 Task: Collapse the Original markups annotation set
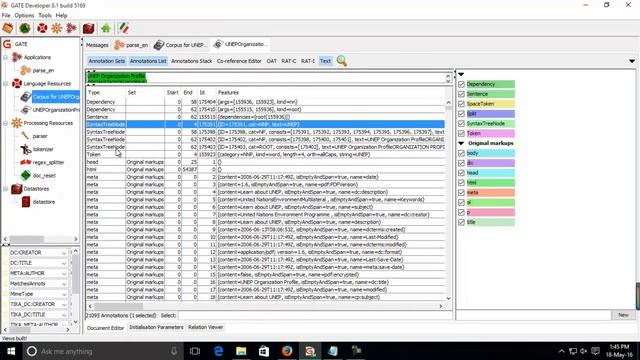click(x=461, y=143)
